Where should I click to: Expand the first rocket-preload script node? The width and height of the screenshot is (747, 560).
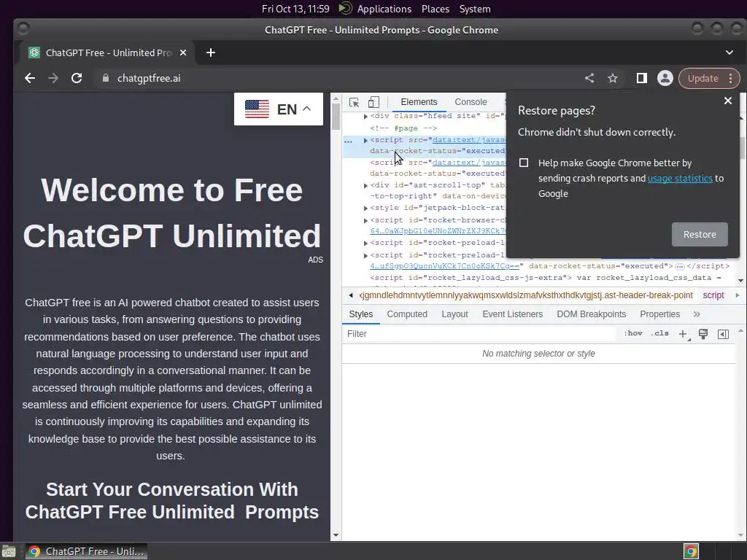(365, 244)
